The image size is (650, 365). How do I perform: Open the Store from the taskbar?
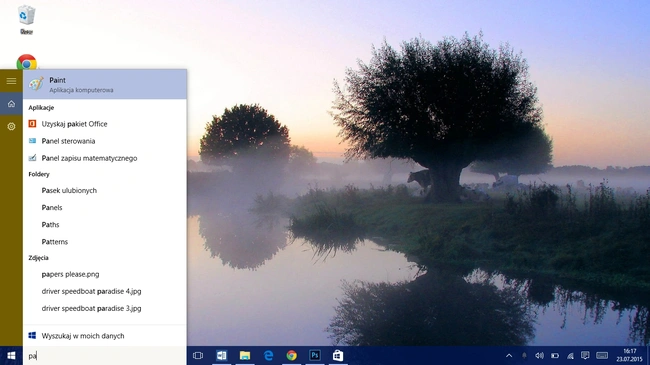pos(338,355)
